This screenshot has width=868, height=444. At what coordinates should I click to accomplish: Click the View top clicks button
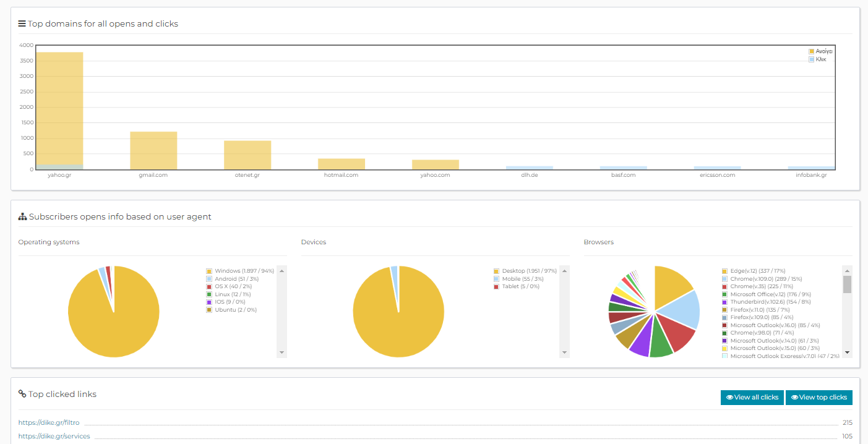(x=819, y=398)
